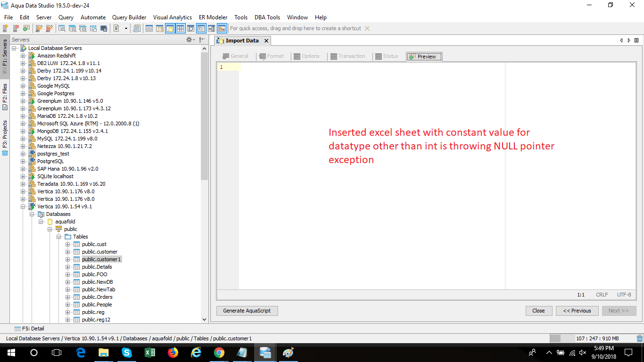Open the Visual Analytics menu
The width and height of the screenshot is (644, 362).
click(x=173, y=17)
